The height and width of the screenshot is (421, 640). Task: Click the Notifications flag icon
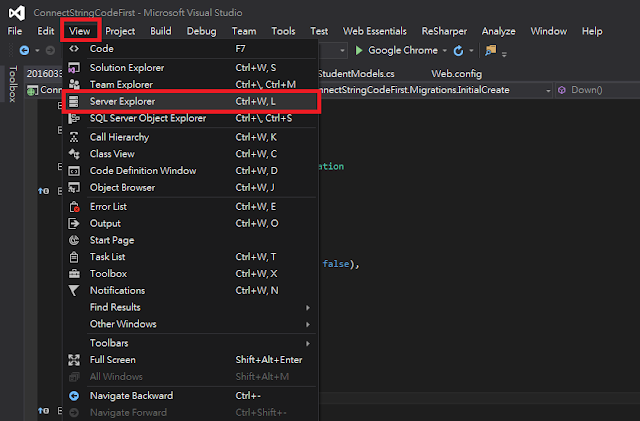74,290
